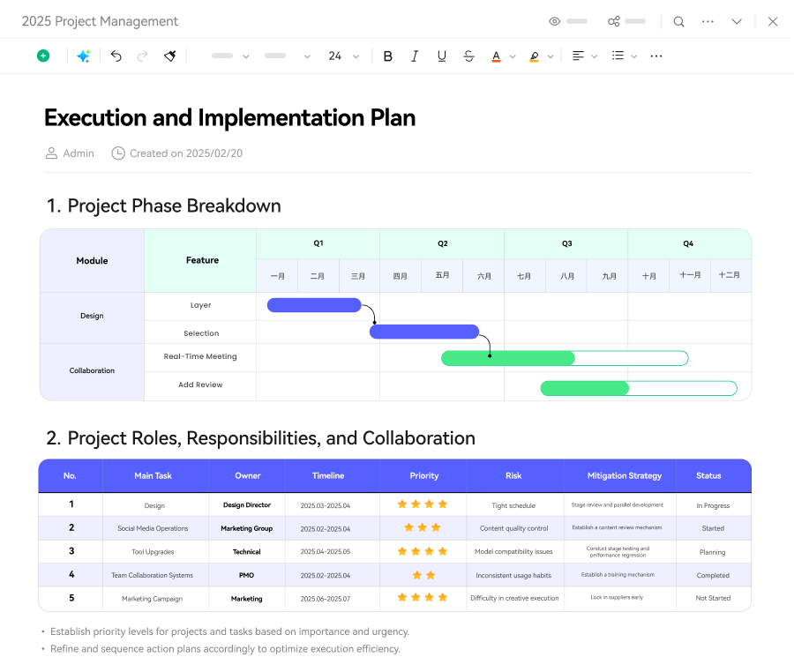The width and height of the screenshot is (794, 672).
Task: Open font color dropdown arrow
Action: tap(513, 56)
